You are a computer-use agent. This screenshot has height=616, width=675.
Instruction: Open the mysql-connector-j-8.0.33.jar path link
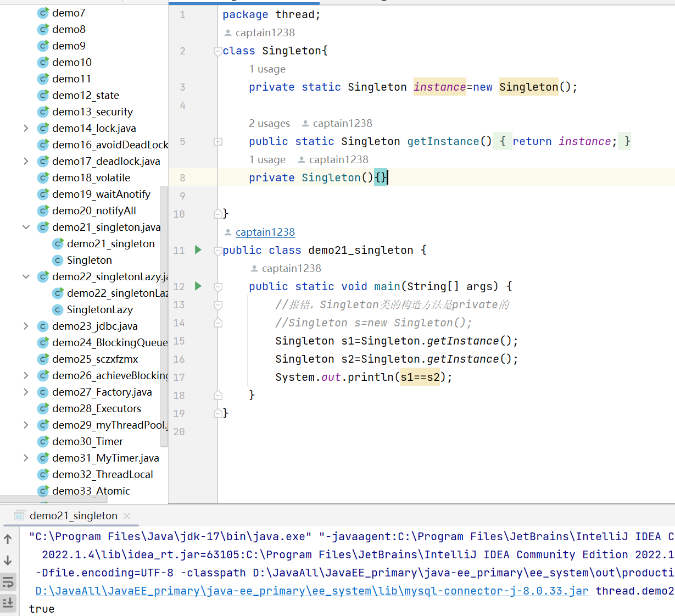312,591
